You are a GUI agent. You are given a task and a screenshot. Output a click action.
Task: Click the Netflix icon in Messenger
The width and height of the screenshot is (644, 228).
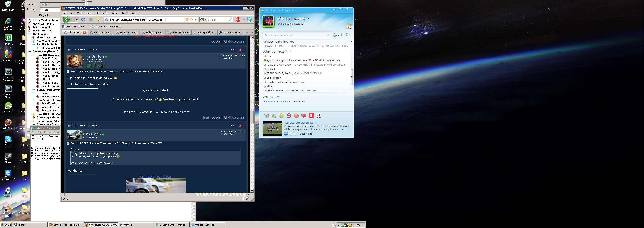[311, 116]
